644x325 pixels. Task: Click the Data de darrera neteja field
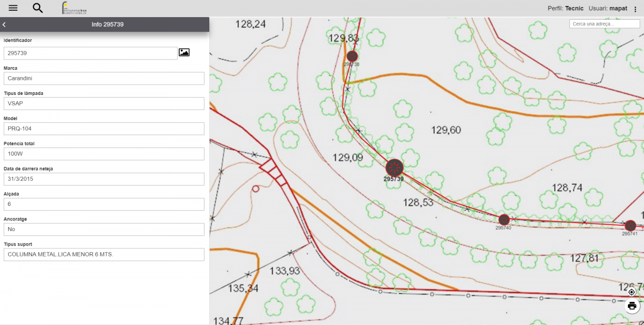click(104, 179)
